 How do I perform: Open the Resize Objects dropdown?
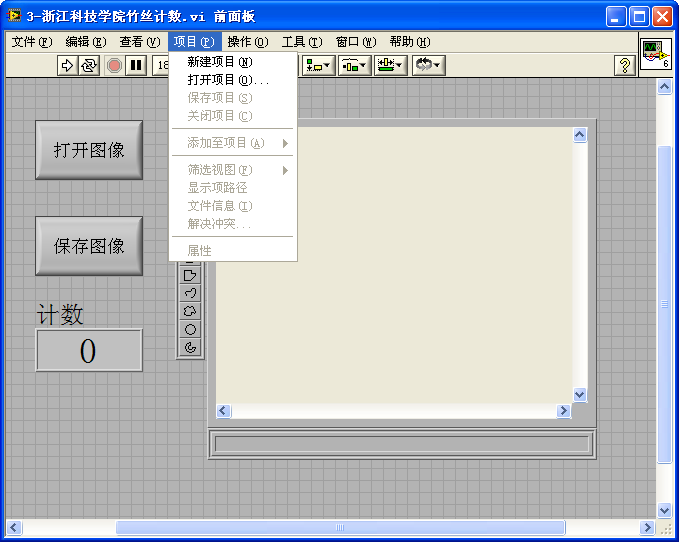(390, 65)
